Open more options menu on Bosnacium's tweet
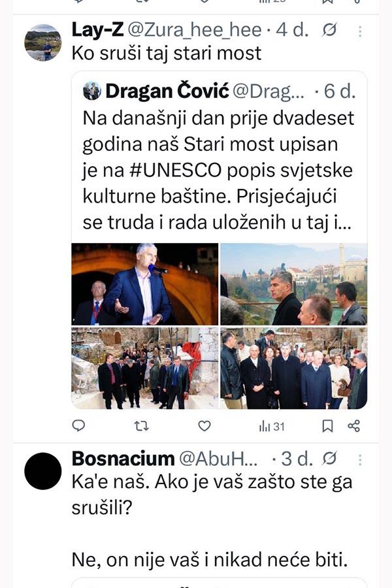 (360, 460)
